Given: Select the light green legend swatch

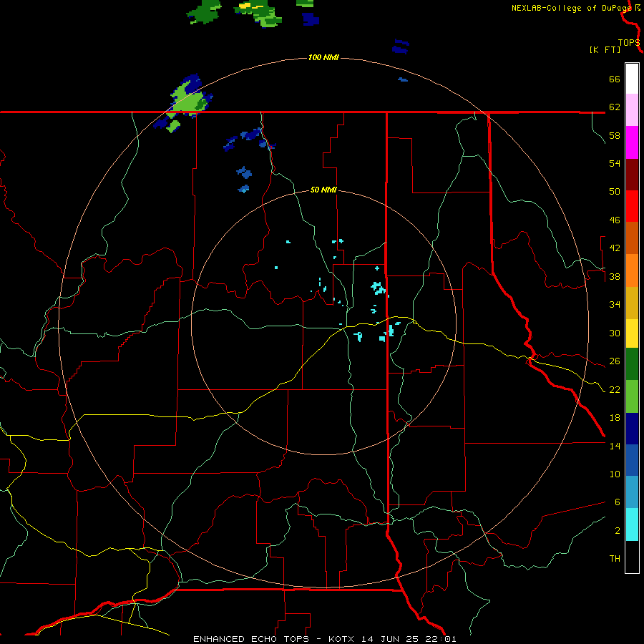Looking at the screenshot, I should click(632, 396).
